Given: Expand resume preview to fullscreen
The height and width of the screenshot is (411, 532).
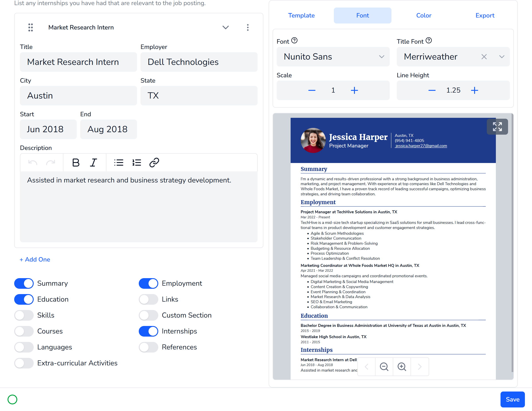Looking at the screenshot, I should click(497, 126).
